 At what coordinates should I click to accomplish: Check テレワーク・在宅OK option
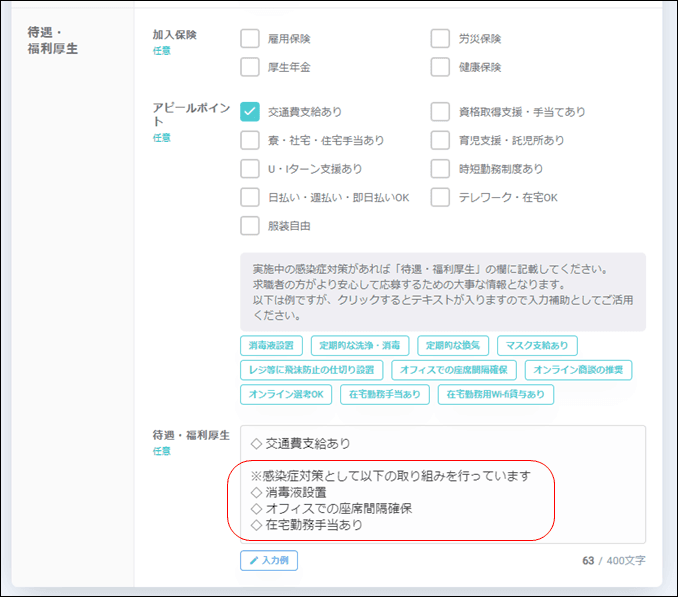[440, 198]
